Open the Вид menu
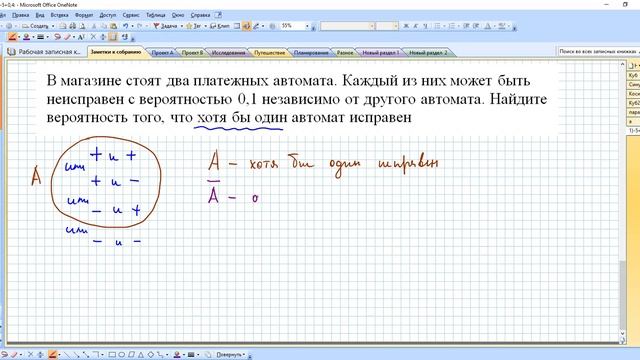This screenshot has width=640, height=360. (40, 15)
